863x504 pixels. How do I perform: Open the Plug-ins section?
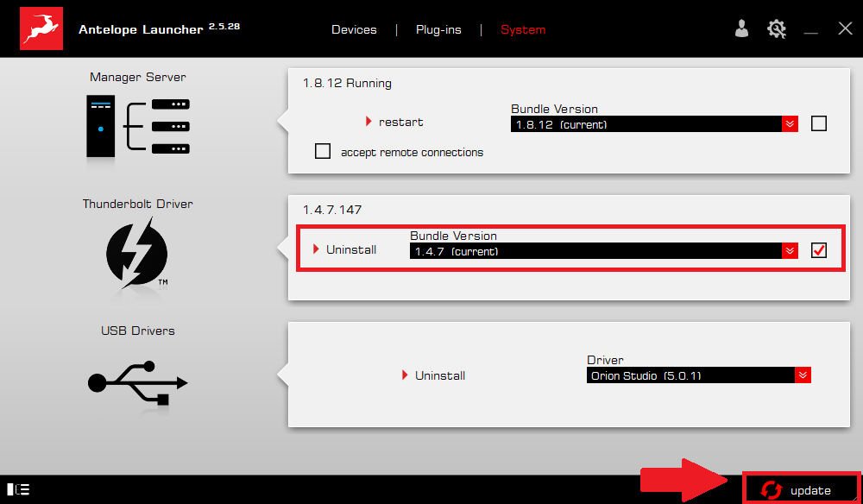click(x=438, y=28)
